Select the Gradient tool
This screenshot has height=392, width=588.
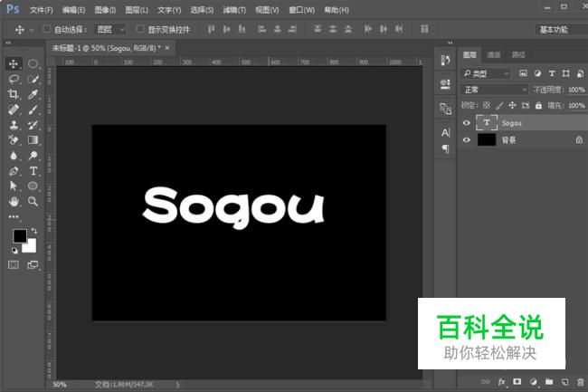33,140
